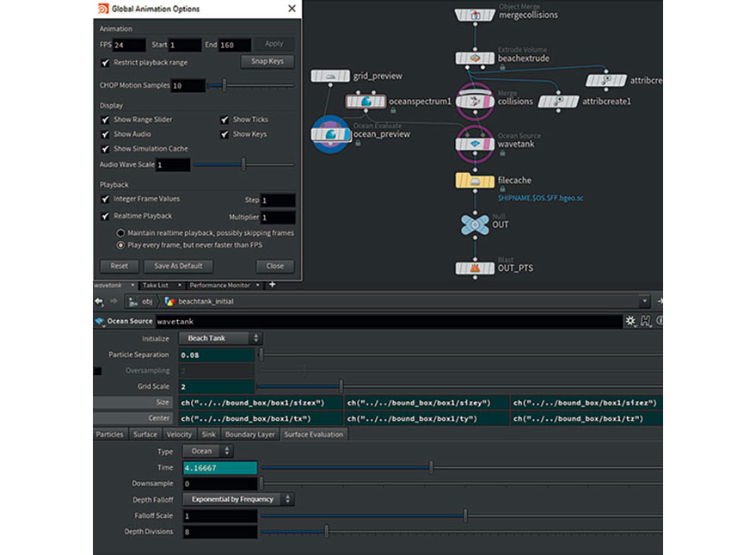Switch to the Boundary Layer tab

(249, 435)
